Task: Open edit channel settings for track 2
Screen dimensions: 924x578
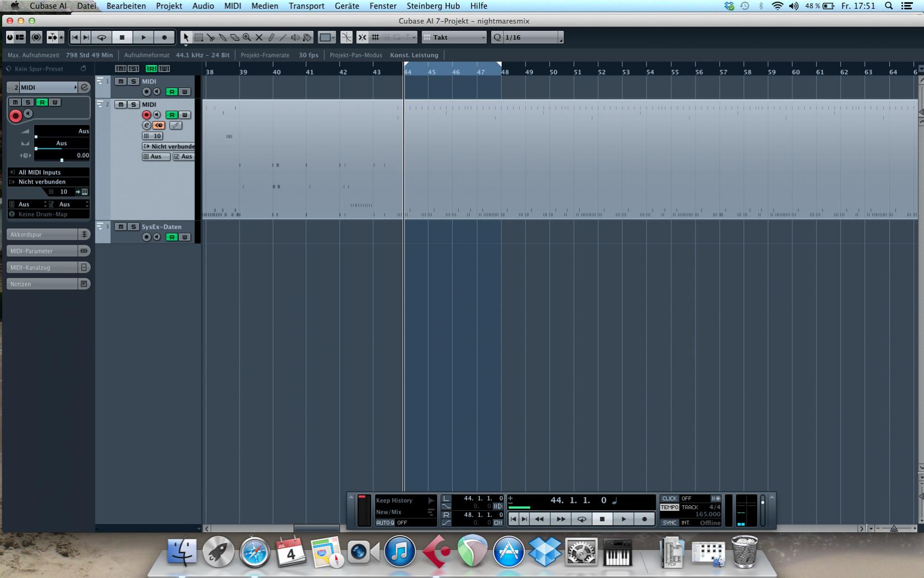Action: click(x=146, y=126)
